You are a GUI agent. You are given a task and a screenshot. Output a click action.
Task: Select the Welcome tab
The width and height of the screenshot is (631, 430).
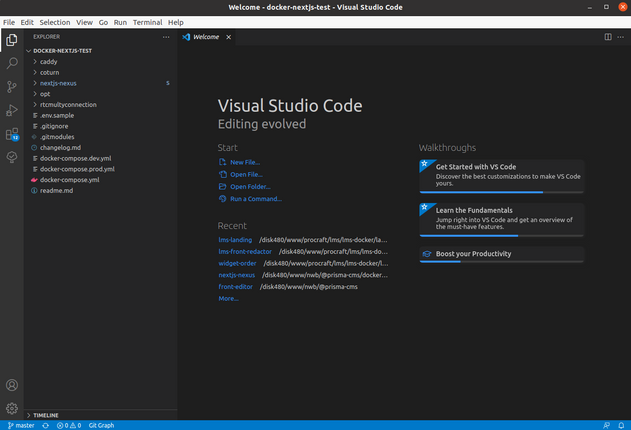pos(206,37)
